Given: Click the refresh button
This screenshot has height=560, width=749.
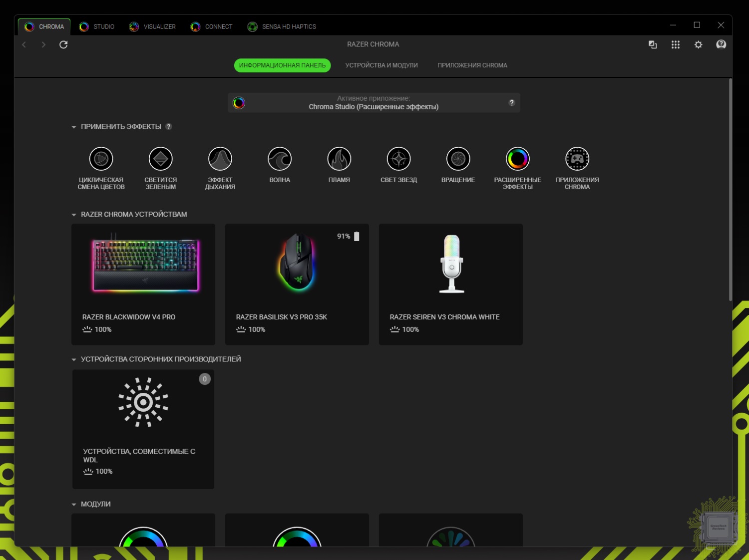Looking at the screenshot, I should click(x=63, y=45).
